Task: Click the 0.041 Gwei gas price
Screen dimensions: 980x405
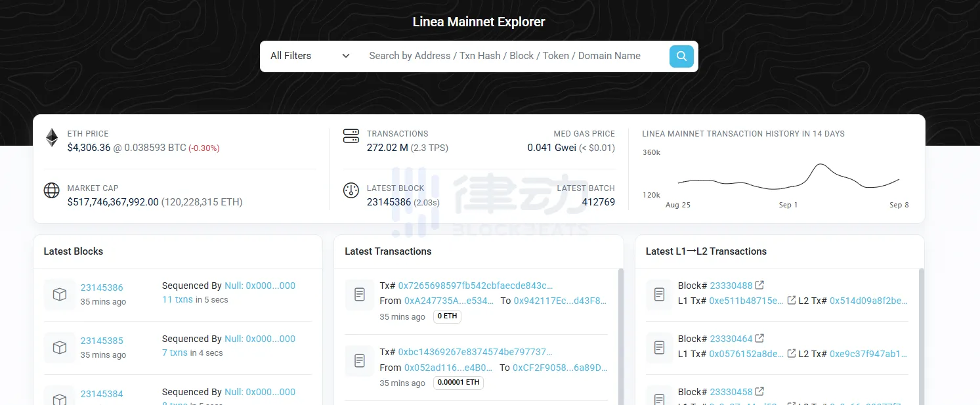Action: (x=551, y=148)
